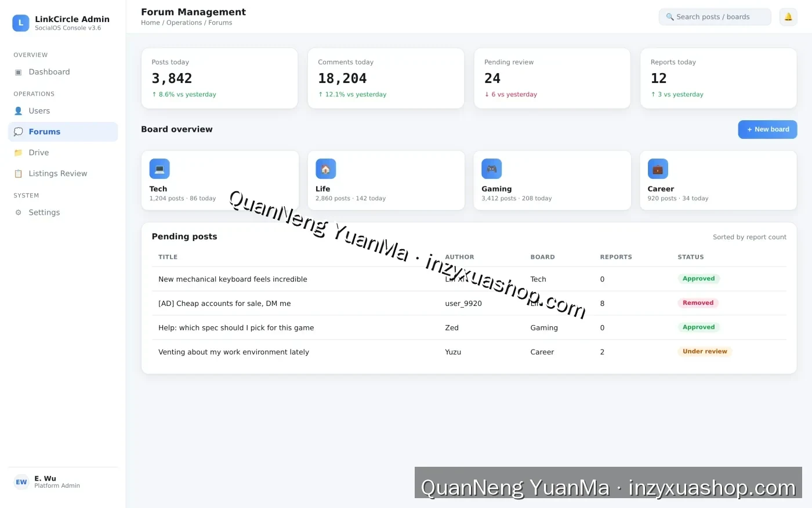Open the Pending review stat card
Screen dimensions: 812x508
click(552, 78)
